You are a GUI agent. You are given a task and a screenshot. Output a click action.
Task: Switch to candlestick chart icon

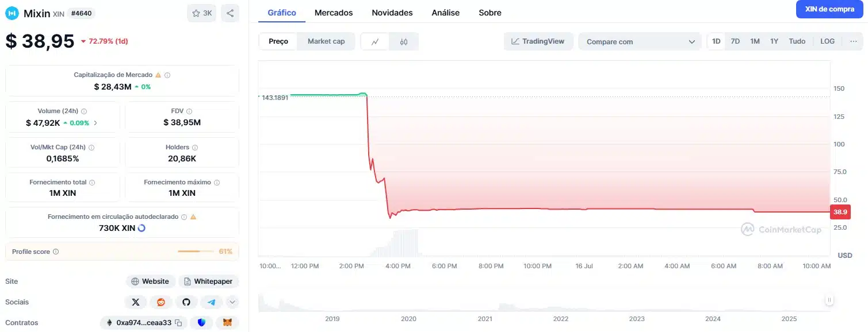click(x=404, y=41)
